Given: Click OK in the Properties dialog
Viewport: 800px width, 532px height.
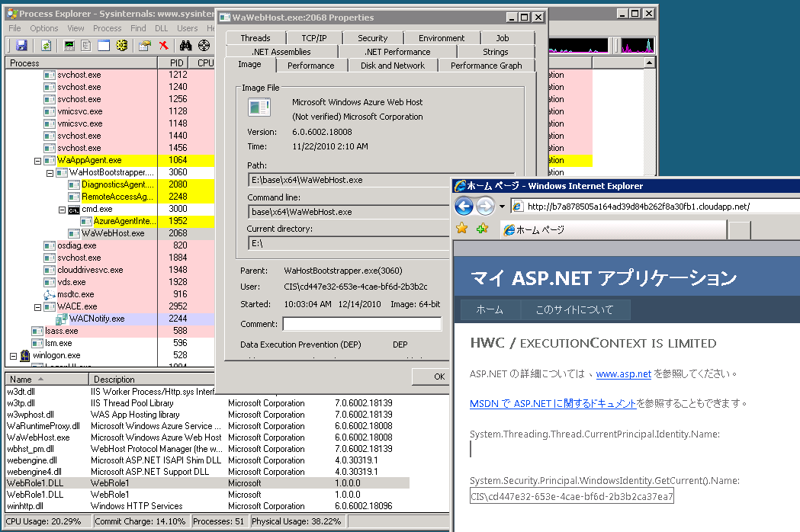Looking at the screenshot, I should click(439, 377).
